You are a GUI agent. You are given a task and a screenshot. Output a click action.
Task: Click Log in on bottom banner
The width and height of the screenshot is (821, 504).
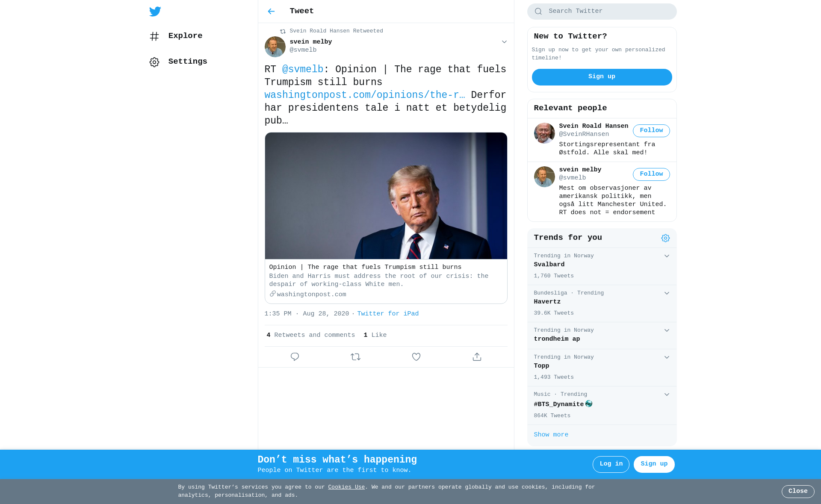(x=611, y=464)
